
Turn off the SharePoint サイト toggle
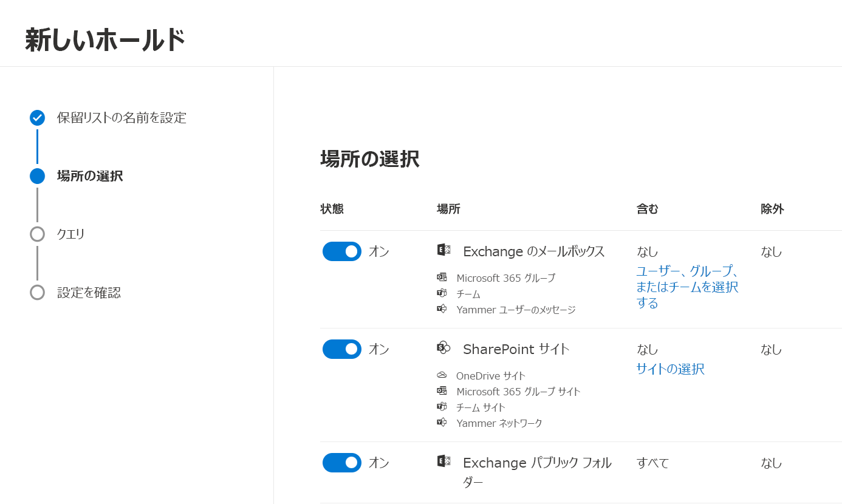[342, 349]
